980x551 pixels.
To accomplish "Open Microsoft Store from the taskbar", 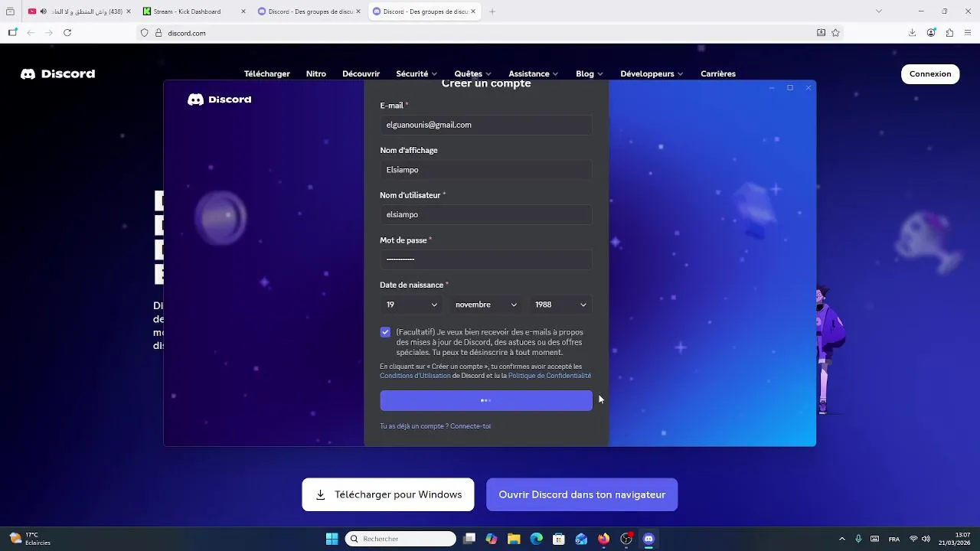I will click(559, 539).
